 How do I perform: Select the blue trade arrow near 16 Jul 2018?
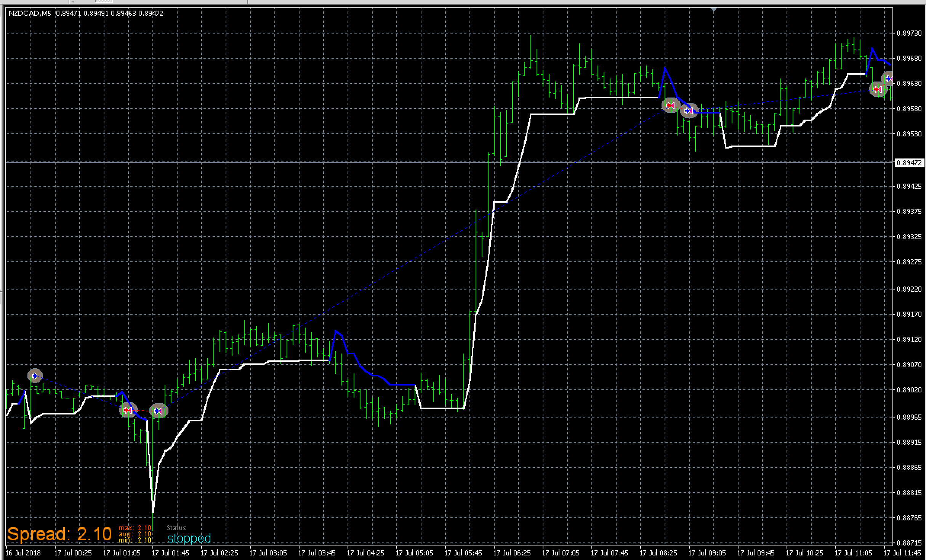point(35,376)
